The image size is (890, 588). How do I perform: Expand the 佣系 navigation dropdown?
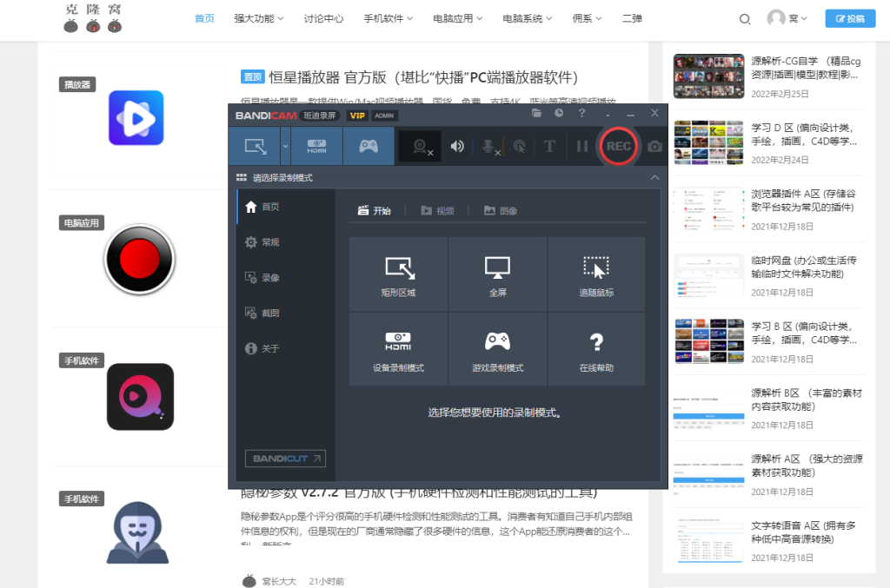(x=587, y=19)
